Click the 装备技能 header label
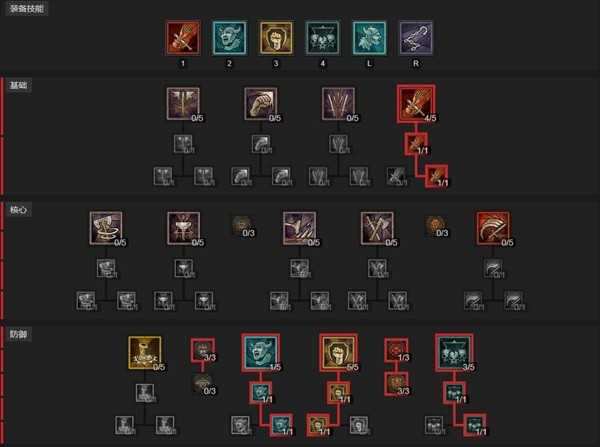Screen dimensions: 600x447 coord(27,8)
